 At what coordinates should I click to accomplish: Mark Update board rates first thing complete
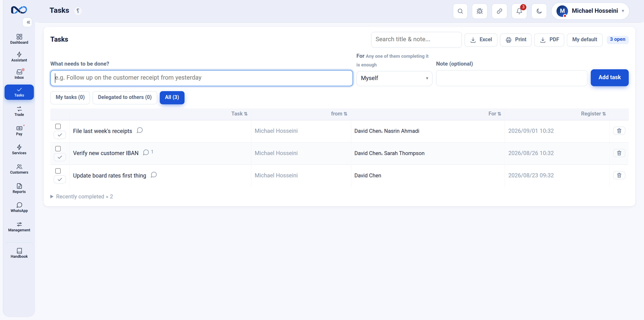(60, 179)
